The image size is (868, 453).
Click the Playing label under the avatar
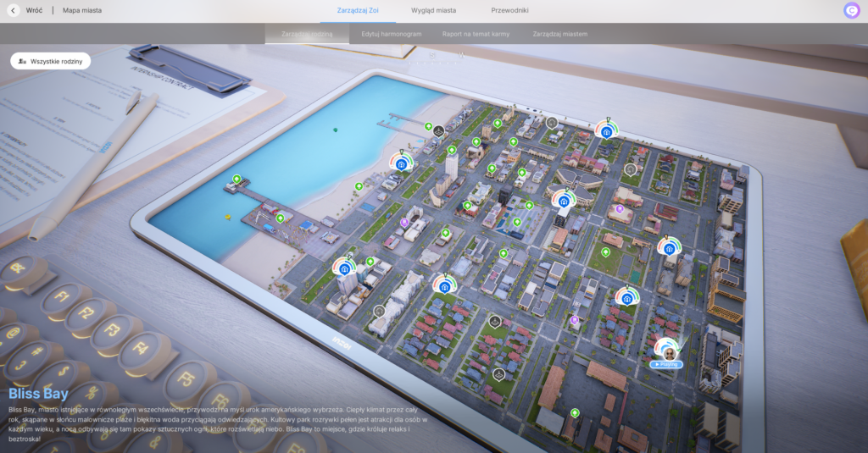coord(666,364)
